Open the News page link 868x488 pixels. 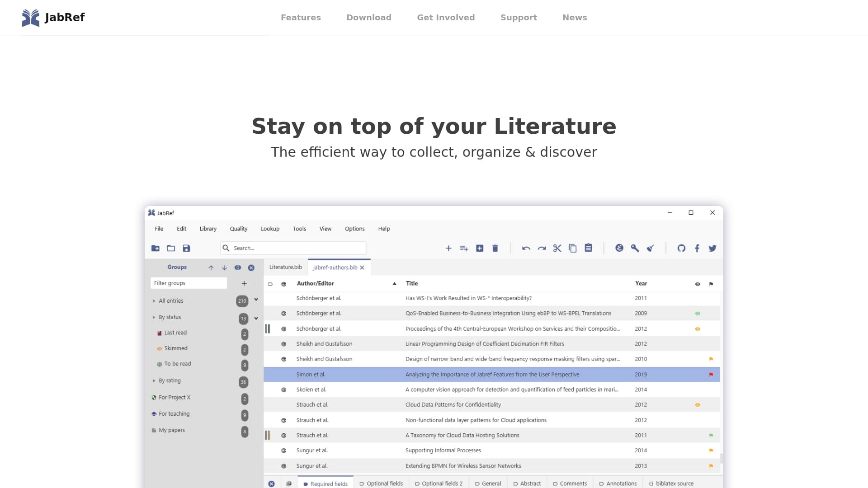point(575,18)
